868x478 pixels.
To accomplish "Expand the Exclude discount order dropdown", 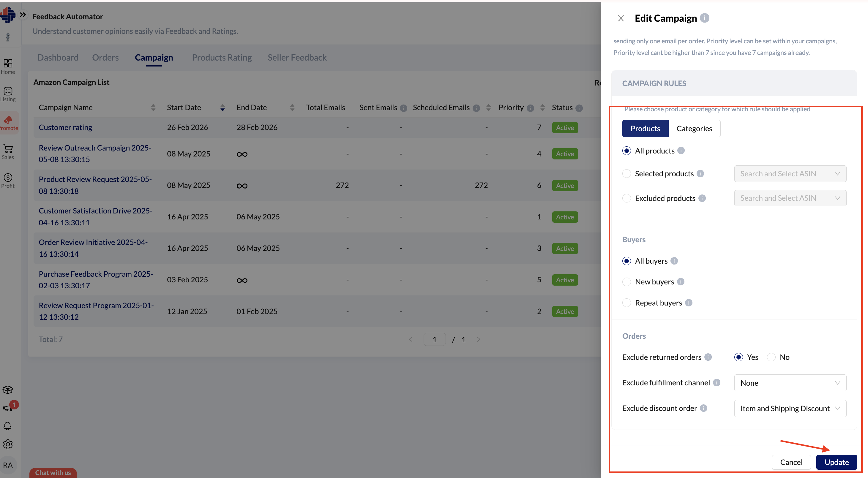I will pyautogui.click(x=790, y=408).
